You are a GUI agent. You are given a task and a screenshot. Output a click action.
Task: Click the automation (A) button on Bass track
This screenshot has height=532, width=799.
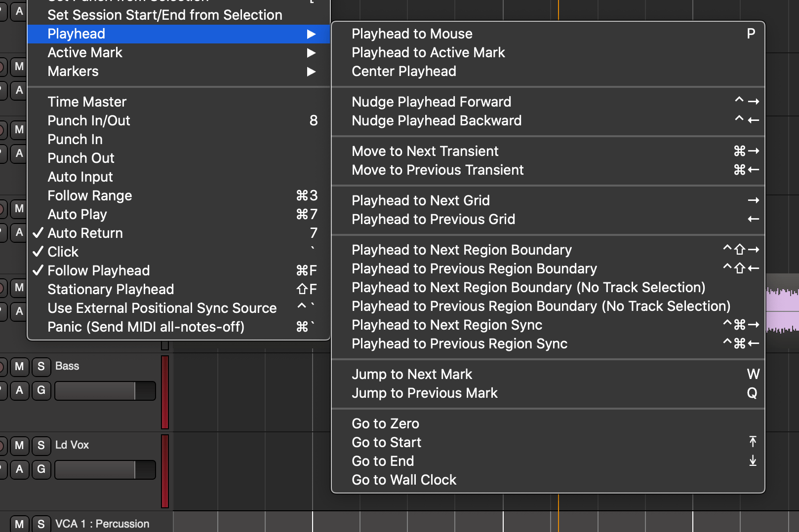pyautogui.click(x=19, y=390)
